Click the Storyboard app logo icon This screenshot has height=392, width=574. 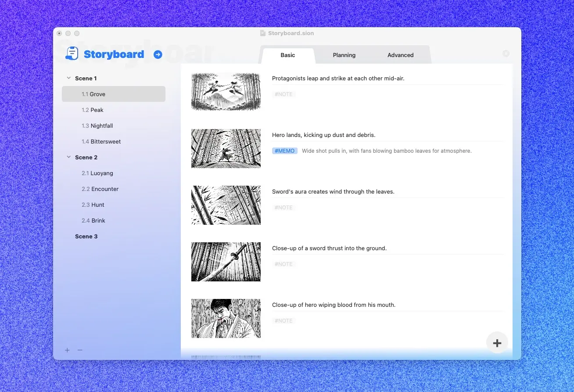[x=72, y=54]
